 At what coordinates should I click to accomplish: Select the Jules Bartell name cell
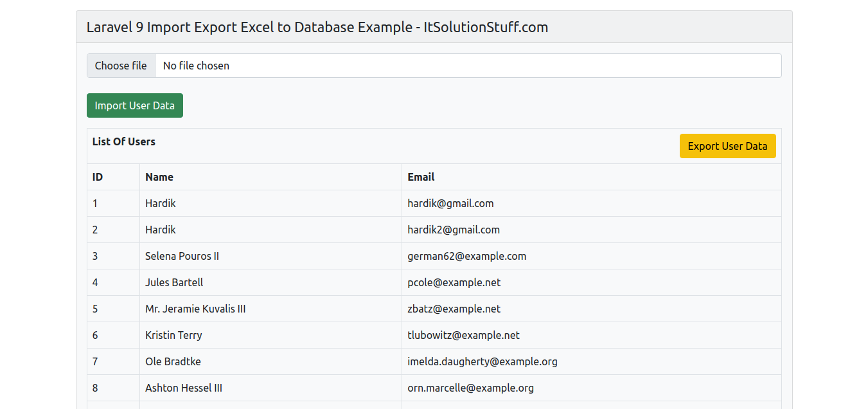(x=174, y=282)
